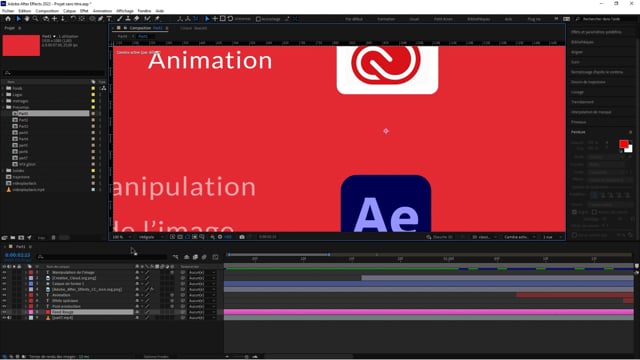Open the Bibliothèques panel
This screenshot has width=640, height=360.
point(582,42)
